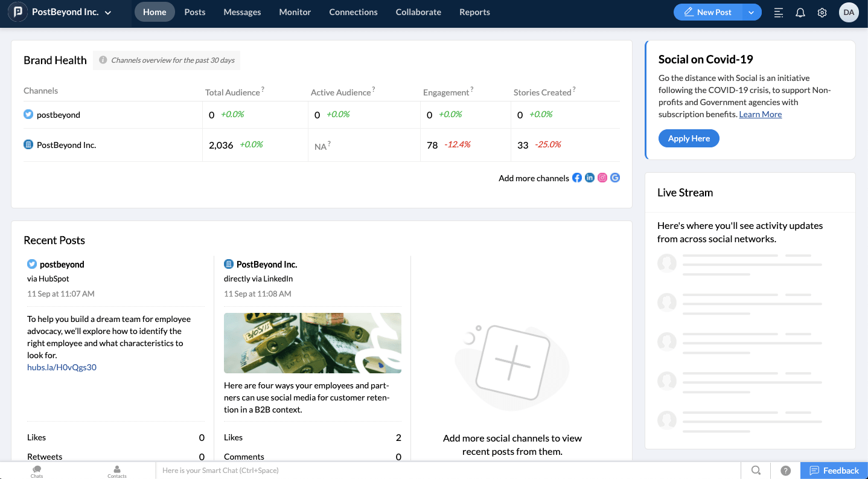Open the Chats panel icon
This screenshot has width=868, height=479.
pos(37,471)
